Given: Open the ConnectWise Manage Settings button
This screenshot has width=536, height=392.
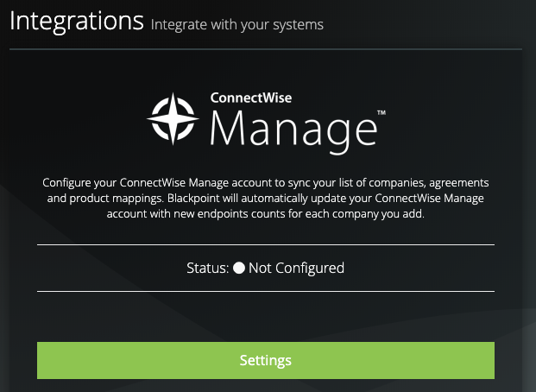Looking at the screenshot, I should [x=266, y=360].
